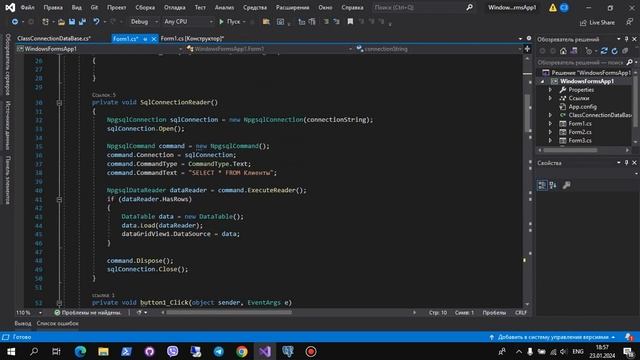The image size is (640, 360).
Task: Close the Form1.cs tab
Action: [154, 39]
